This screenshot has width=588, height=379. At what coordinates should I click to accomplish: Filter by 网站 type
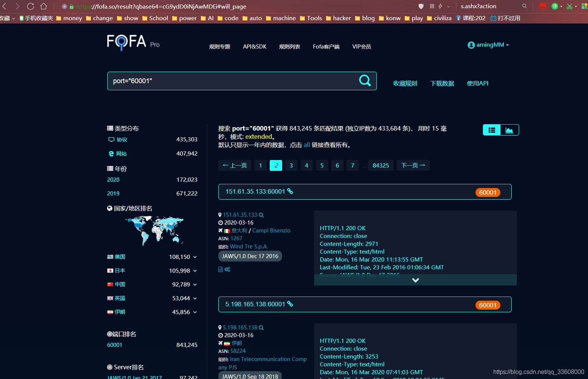coord(121,154)
